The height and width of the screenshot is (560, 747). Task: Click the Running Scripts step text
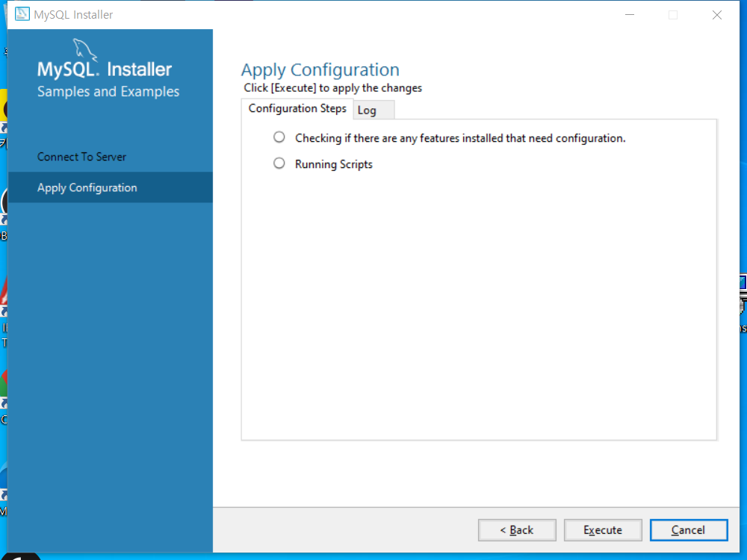[333, 164]
